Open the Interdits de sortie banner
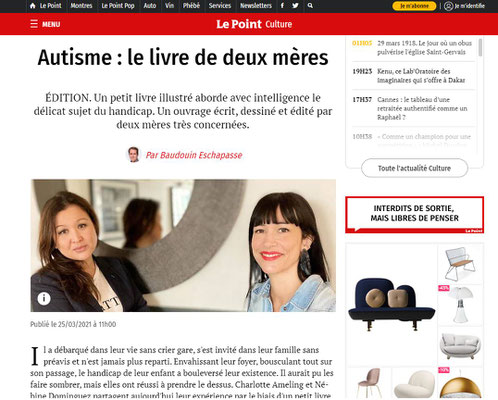The image size is (498, 400). pos(414,215)
